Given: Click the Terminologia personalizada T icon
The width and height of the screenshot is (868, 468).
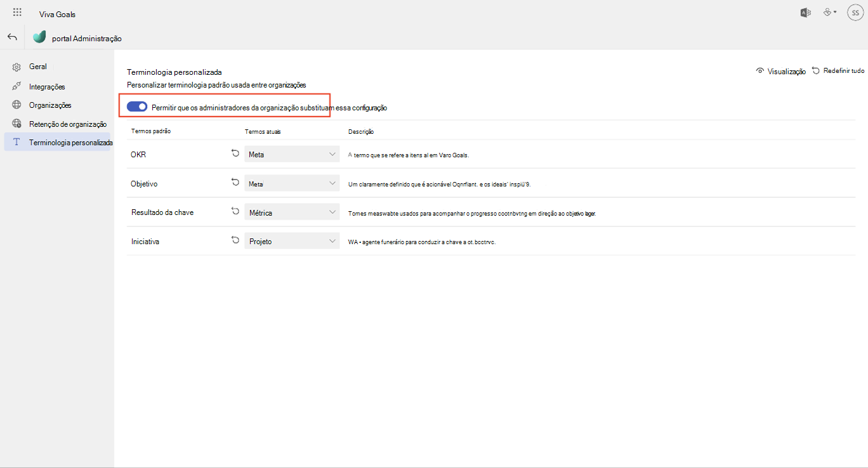Looking at the screenshot, I should pos(17,143).
